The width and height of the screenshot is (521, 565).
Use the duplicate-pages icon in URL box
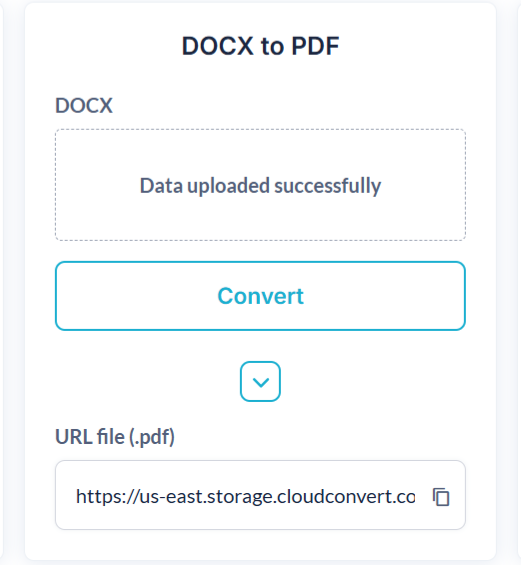point(441,497)
